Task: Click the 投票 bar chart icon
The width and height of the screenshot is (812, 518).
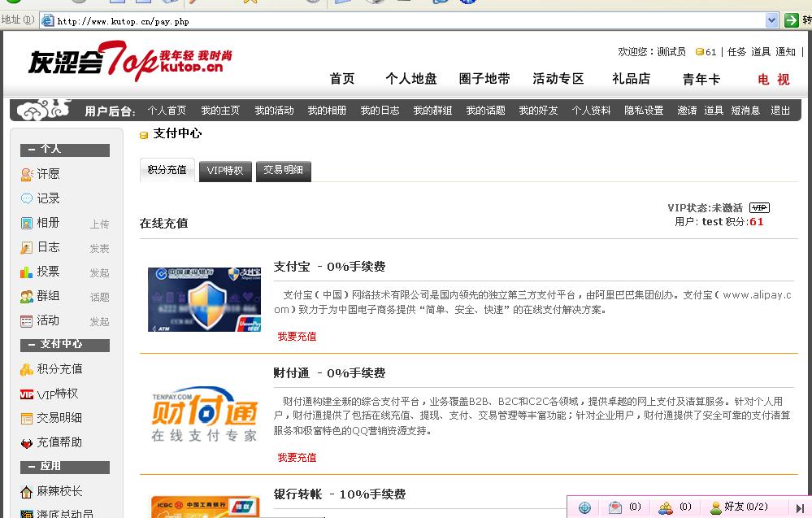Action: [x=26, y=272]
